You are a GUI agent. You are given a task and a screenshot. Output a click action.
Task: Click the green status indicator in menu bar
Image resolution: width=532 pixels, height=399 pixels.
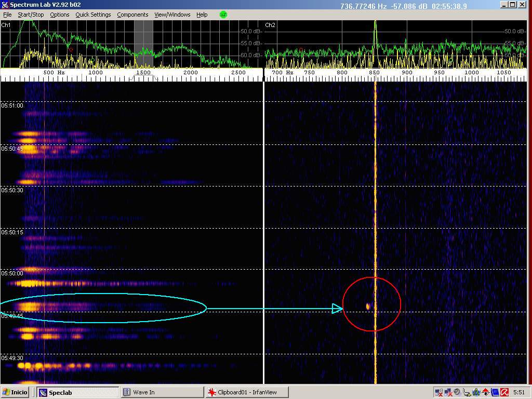click(223, 15)
